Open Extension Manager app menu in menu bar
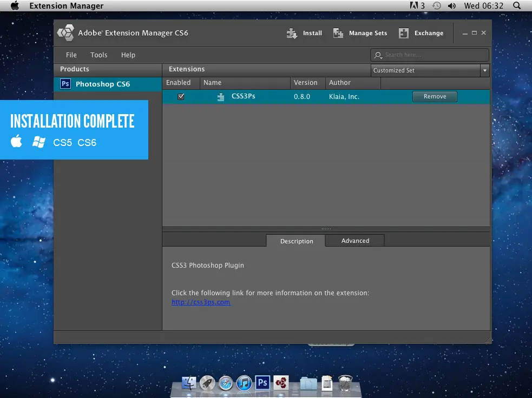Viewport: 532px width, 398px height. coord(67,6)
